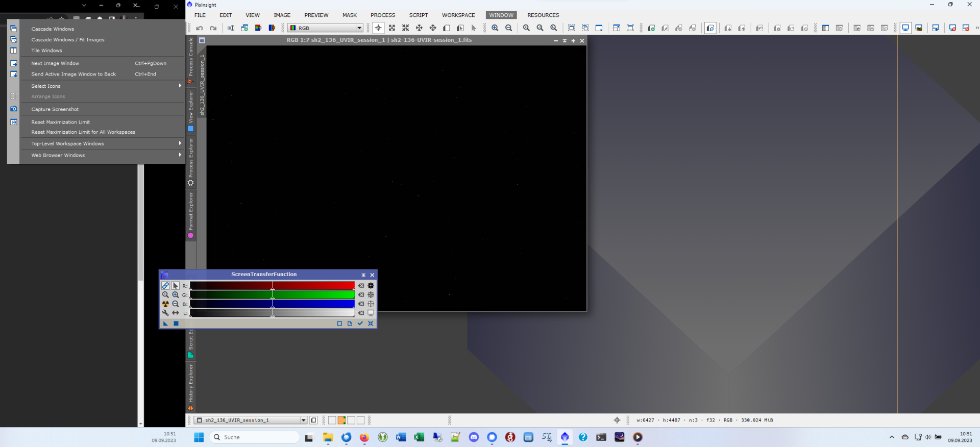Image resolution: width=980 pixels, height=447 pixels.
Task: Open the WORKSPACE menu
Action: click(x=458, y=15)
